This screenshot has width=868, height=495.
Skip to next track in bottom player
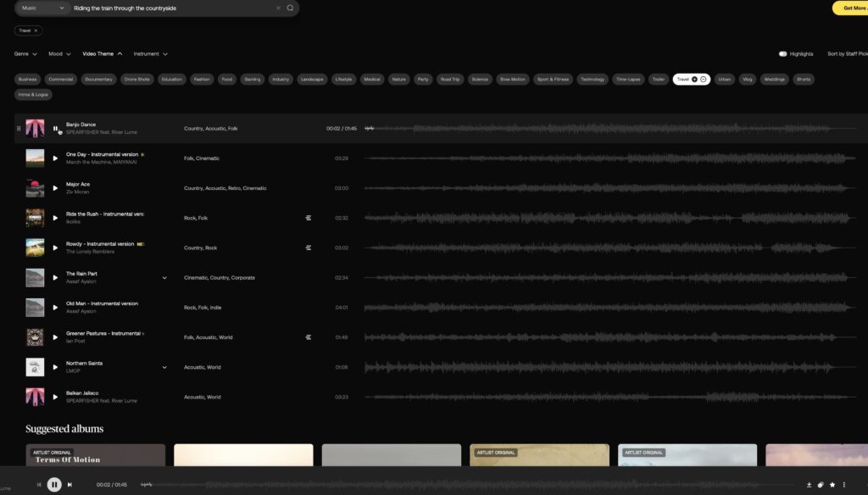click(x=70, y=485)
